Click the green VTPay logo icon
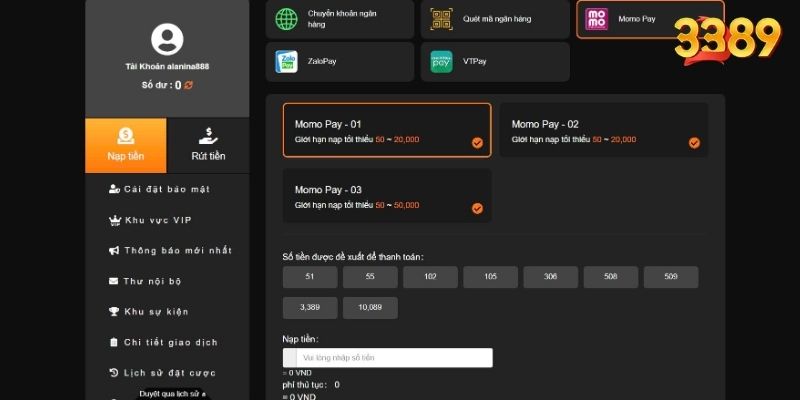The image size is (800, 400). tap(441, 62)
